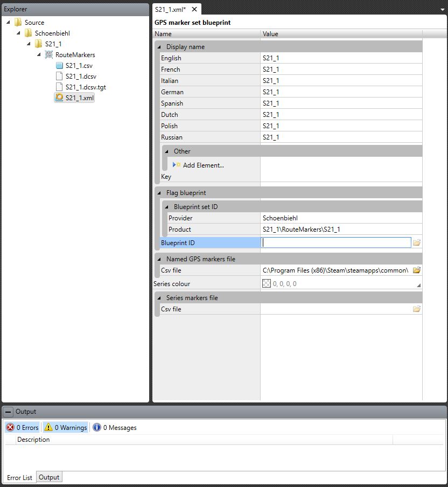
Task: Click the Provider value Schoenbiehl
Action: tap(341, 218)
